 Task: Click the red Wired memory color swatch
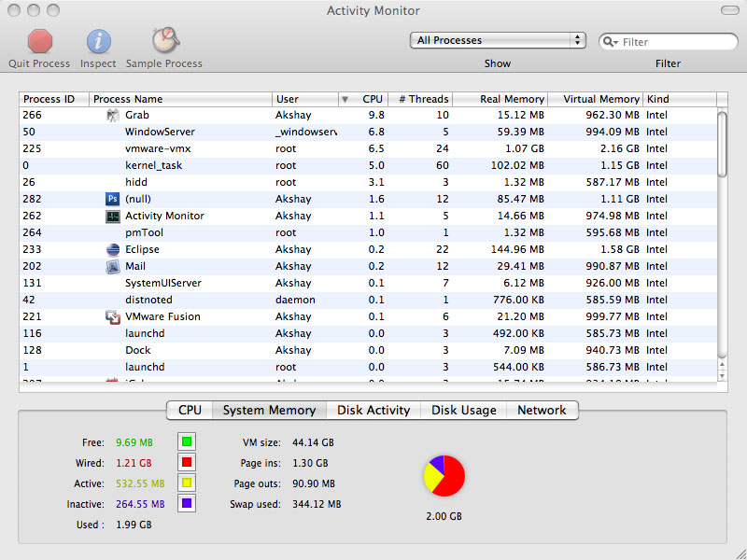coord(187,462)
